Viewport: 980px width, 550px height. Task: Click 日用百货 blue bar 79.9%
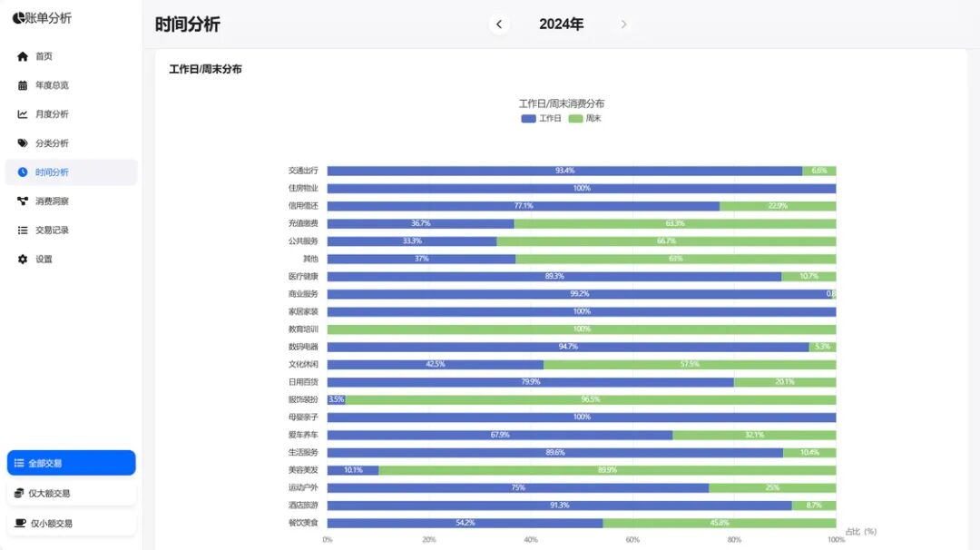[531, 382]
